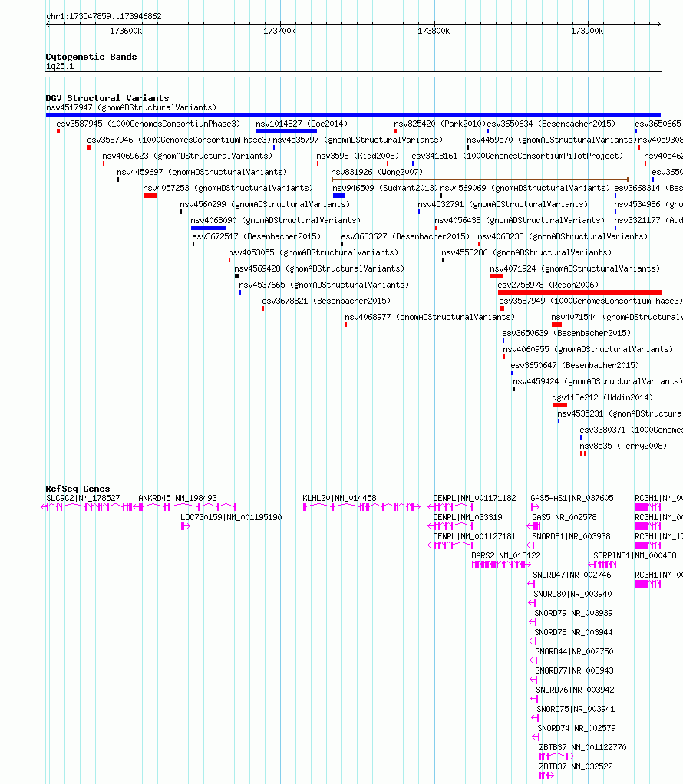Click the ZBTB37|NM_032522 gene label
The height and width of the screenshot is (784, 683).
(576, 766)
